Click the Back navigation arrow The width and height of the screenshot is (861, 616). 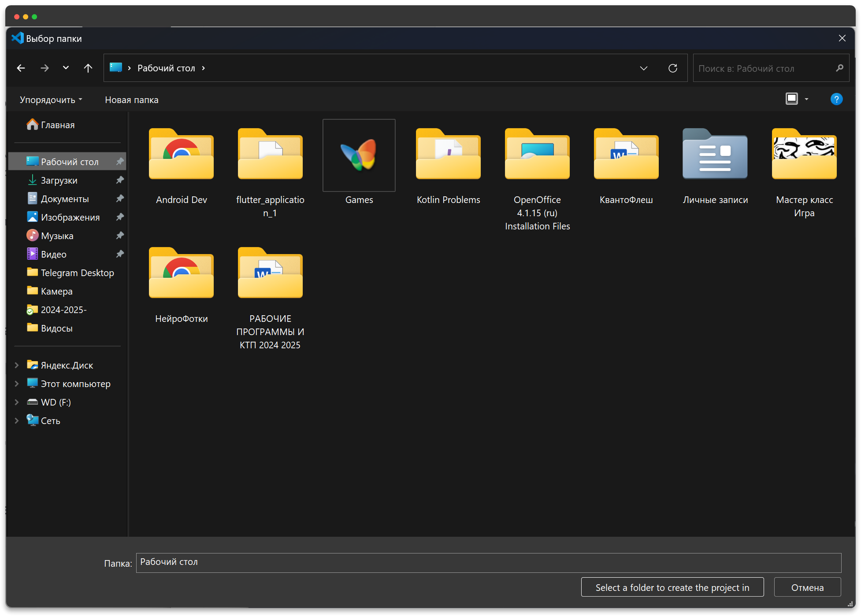coord(21,68)
